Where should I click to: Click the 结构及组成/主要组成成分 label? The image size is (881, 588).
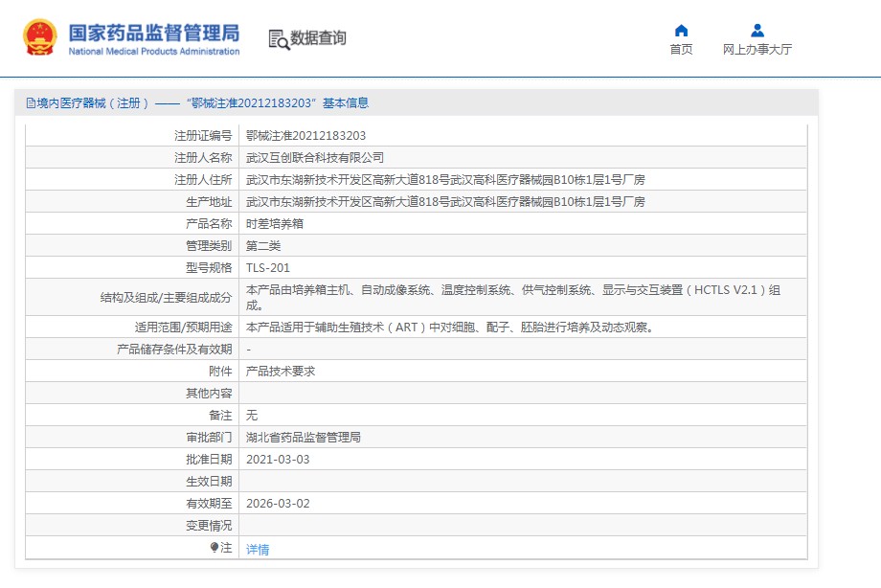[167, 298]
